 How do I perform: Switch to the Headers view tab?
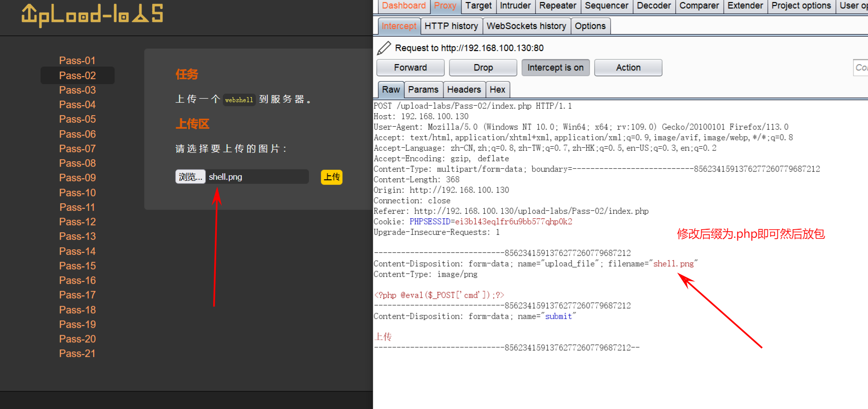click(x=464, y=90)
